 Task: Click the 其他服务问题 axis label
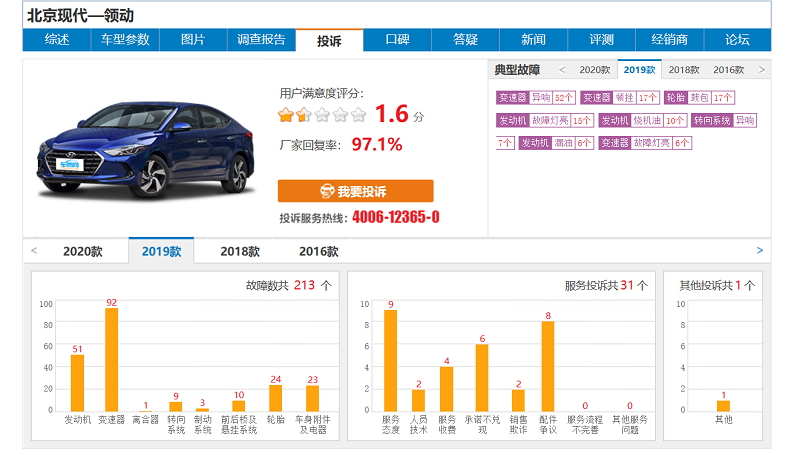click(630, 424)
